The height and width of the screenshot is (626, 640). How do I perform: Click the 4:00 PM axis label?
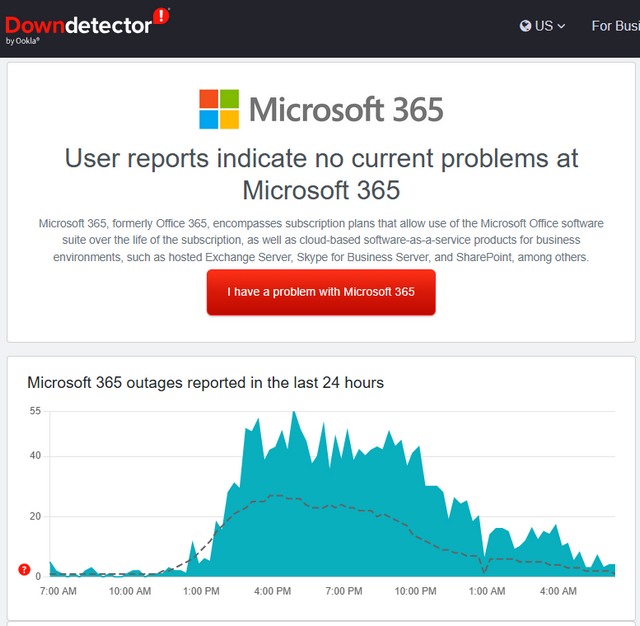[x=272, y=591]
